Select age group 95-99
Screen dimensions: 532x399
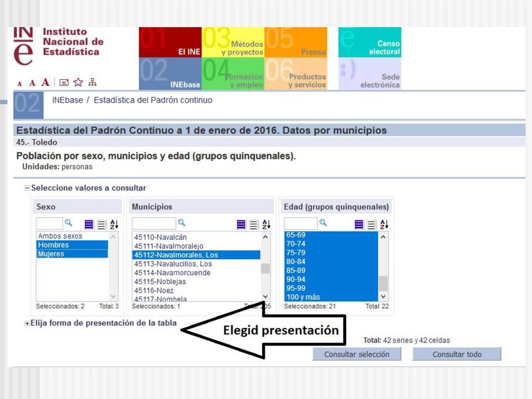click(331, 288)
